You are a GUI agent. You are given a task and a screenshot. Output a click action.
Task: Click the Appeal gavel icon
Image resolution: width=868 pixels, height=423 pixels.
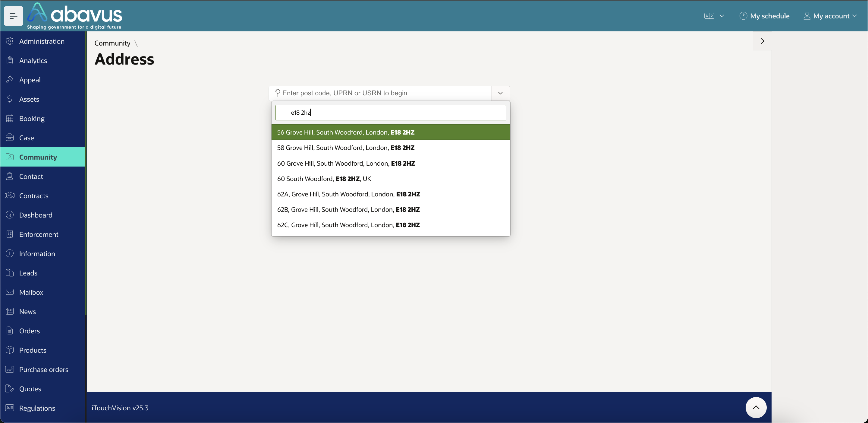pos(10,80)
